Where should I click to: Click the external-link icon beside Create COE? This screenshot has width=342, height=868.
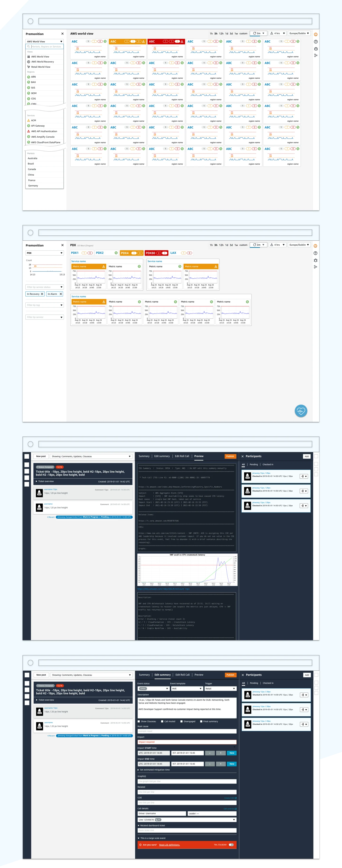pyautogui.click(x=236, y=798)
